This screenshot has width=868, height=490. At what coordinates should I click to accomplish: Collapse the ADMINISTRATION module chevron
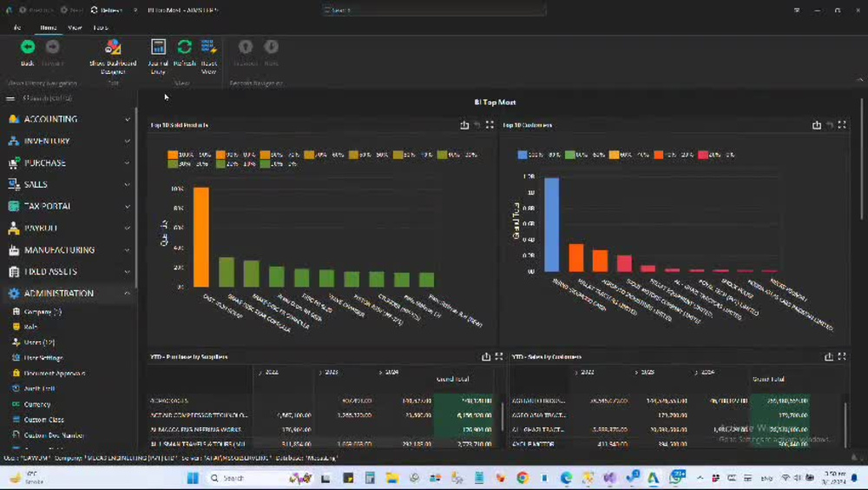pyautogui.click(x=128, y=294)
